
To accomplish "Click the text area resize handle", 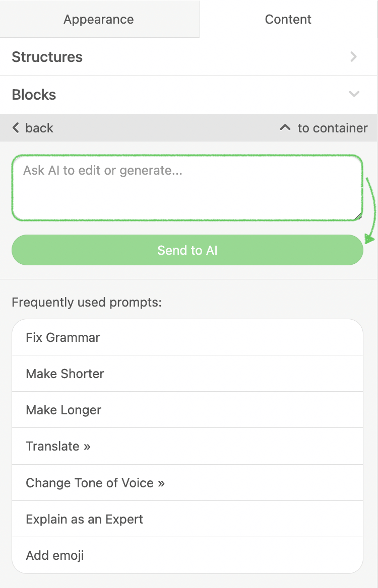I will (359, 217).
